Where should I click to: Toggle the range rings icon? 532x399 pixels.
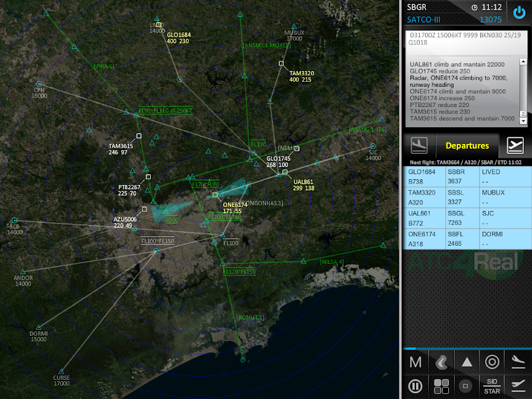tap(492, 362)
